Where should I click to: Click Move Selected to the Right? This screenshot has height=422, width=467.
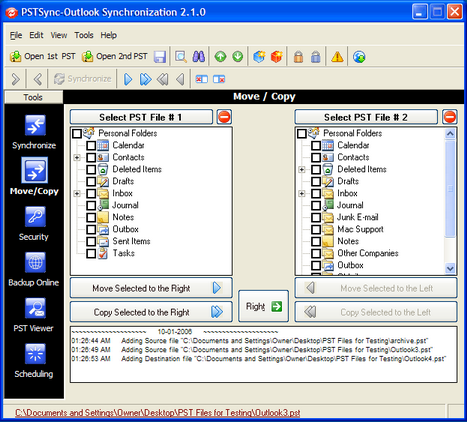pos(151,288)
